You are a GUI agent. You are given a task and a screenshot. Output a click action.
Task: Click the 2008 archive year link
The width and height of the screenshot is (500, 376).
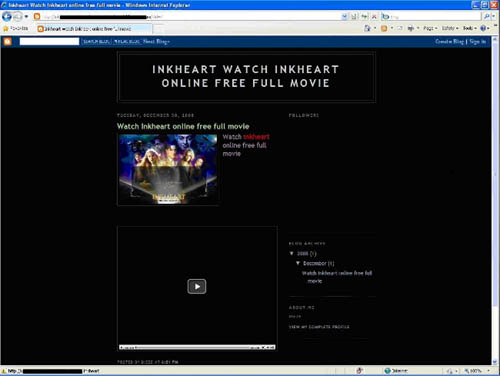coord(302,254)
